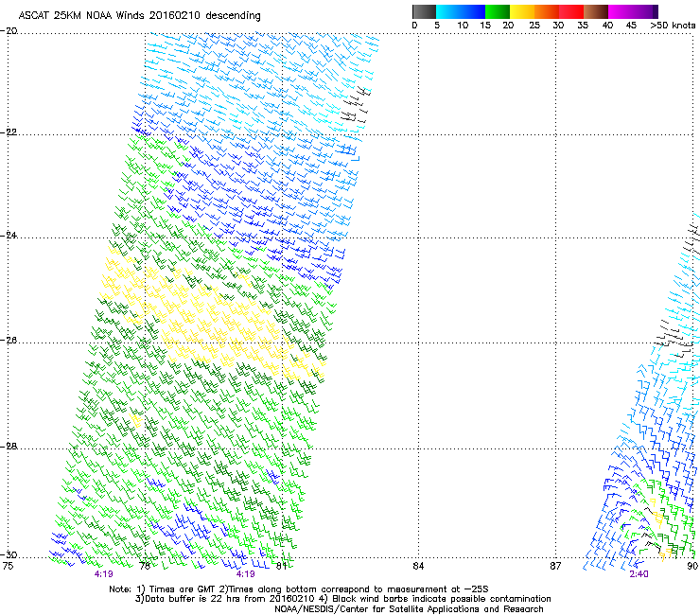Pick the magenta 40-45 knots legend segment
700x615 pixels.
pos(621,11)
